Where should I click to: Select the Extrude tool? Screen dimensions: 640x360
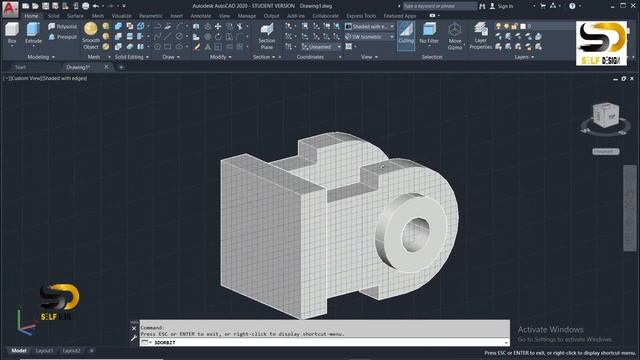[33, 33]
